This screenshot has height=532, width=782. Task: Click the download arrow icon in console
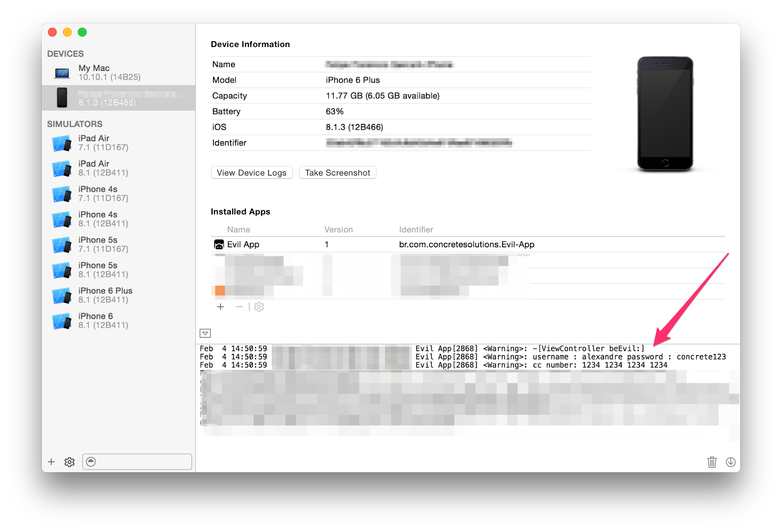point(730,462)
